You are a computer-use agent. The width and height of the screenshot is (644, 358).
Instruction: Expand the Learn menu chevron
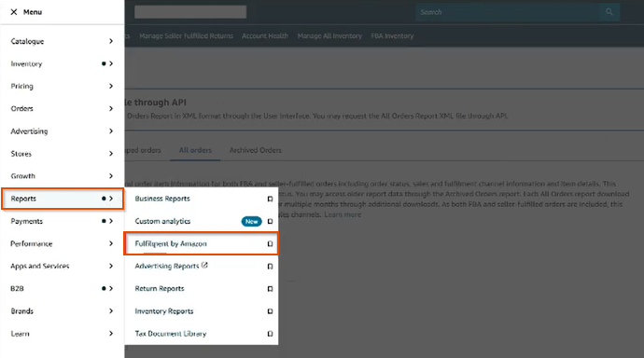[x=111, y=334]
